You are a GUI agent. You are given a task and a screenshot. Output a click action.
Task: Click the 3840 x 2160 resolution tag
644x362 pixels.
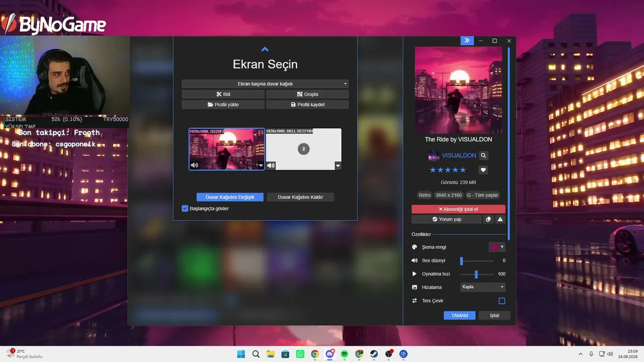click(x=449, y=195)
